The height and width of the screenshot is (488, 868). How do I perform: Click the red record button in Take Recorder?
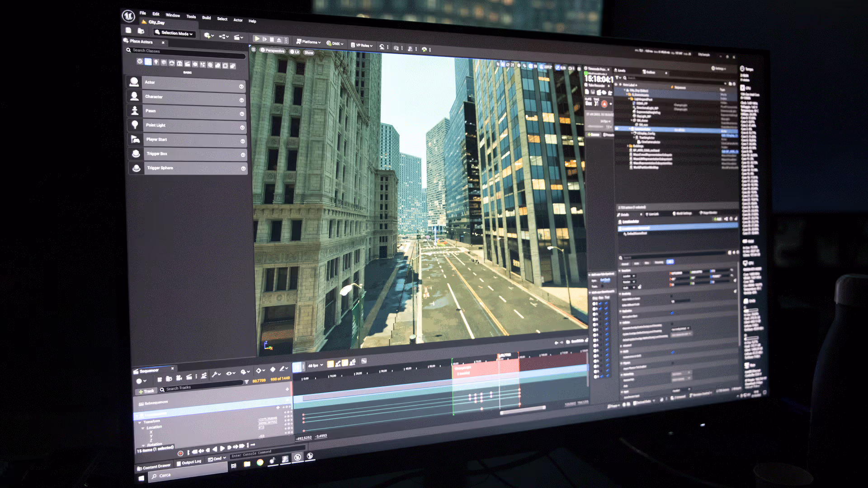pyautogui.click(x=604, y=104)
